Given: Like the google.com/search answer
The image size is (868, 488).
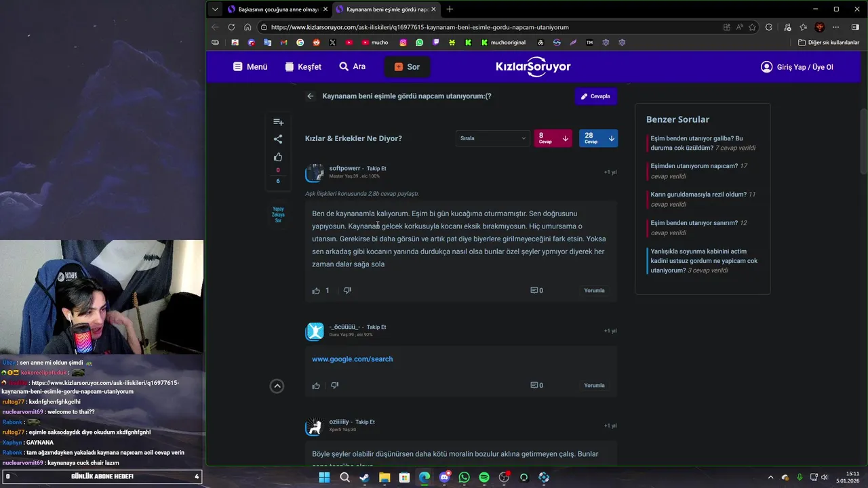Looking at the screenshot, I should coord(316,386).
